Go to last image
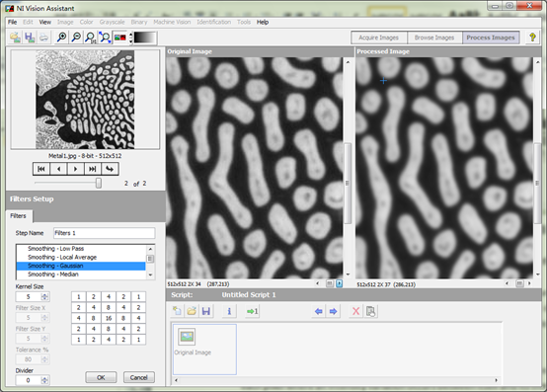 93,169
